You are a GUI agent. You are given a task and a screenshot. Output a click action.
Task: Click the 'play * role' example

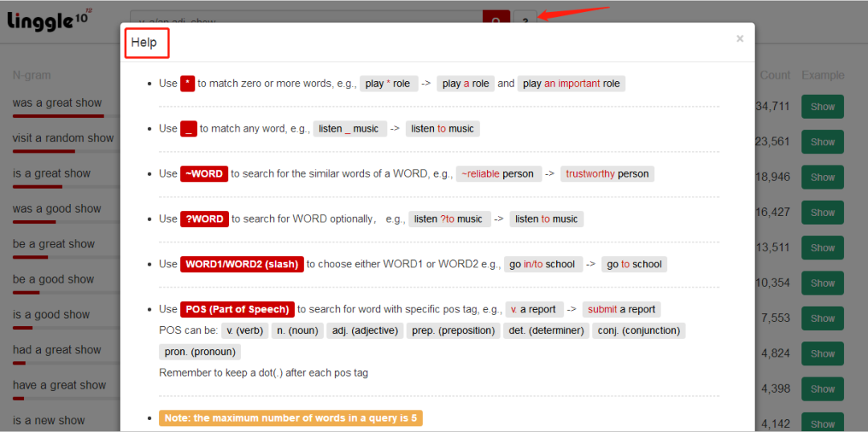click(x=389, y=84)
